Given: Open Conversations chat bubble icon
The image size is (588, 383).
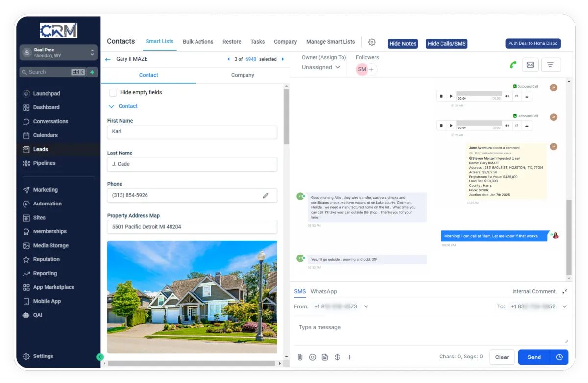Looking at the screenshot, I should pos(26,122).
